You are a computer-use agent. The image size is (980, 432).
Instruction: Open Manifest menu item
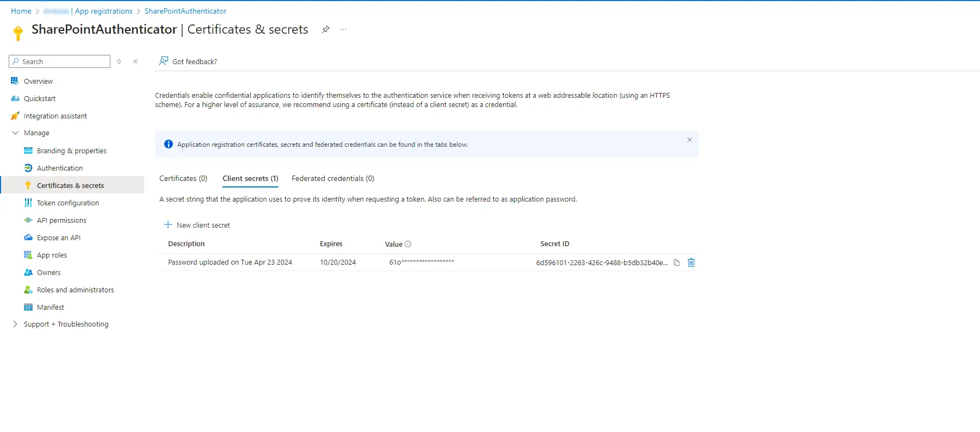click(51, 307)
